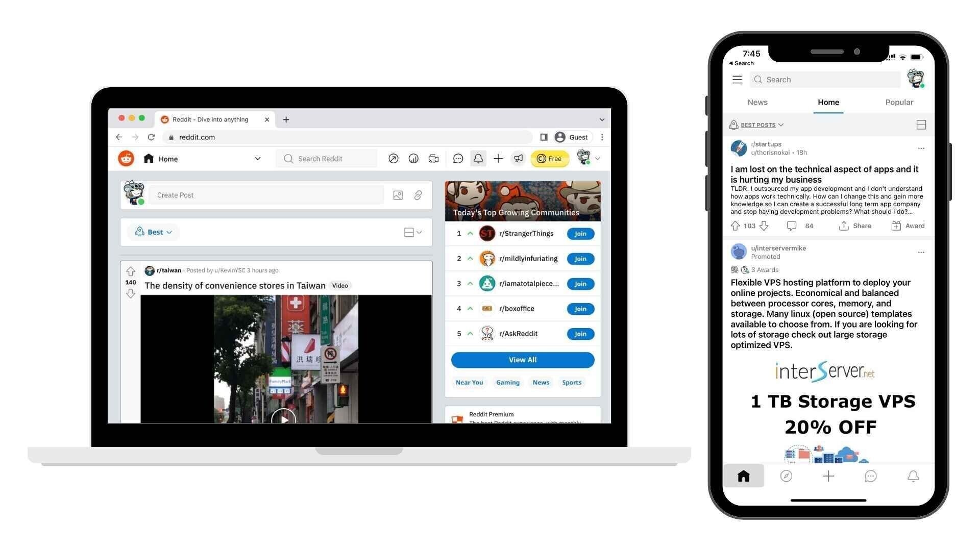
Task: Select the Best Posts filter toggle
Action: coord(756,124)
